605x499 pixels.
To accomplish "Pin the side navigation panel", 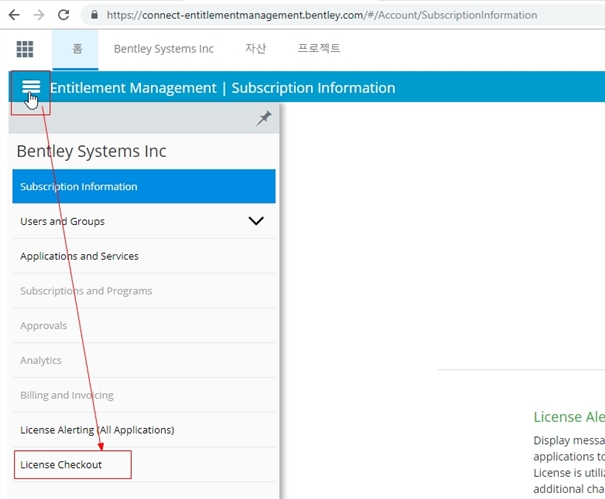I will [x=264, y=118].
